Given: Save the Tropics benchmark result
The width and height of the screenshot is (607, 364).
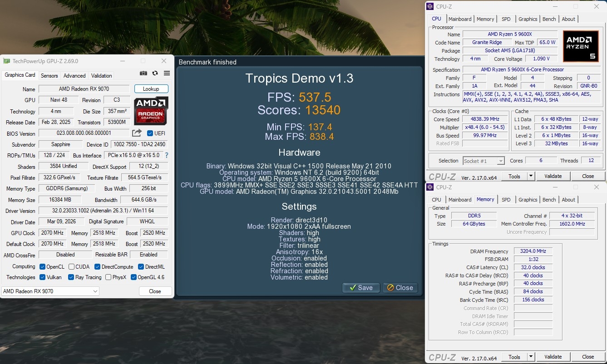Looking at the screenshot, I should tap(361, 288).
